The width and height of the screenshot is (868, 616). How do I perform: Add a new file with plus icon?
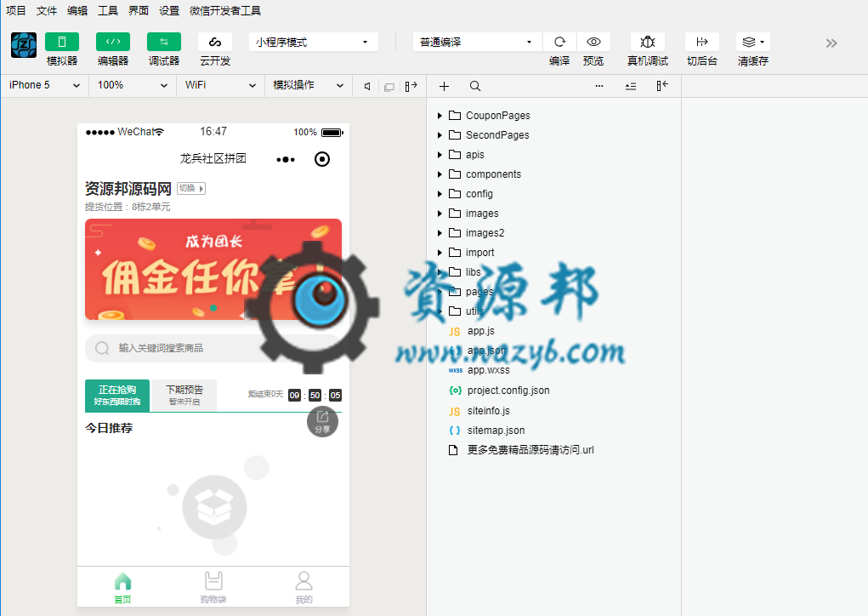point(444,87)
